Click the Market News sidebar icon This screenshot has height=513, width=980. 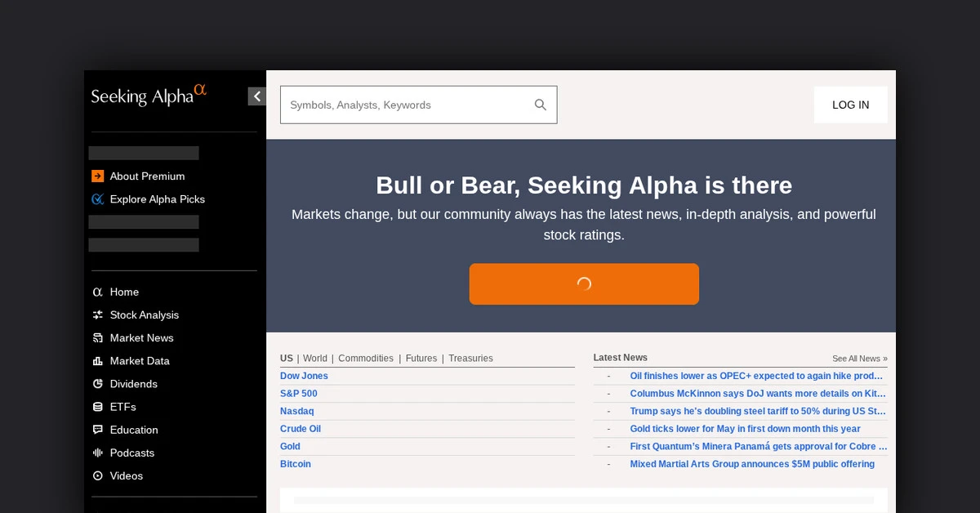pyautogui.click(x=97, y=337)
